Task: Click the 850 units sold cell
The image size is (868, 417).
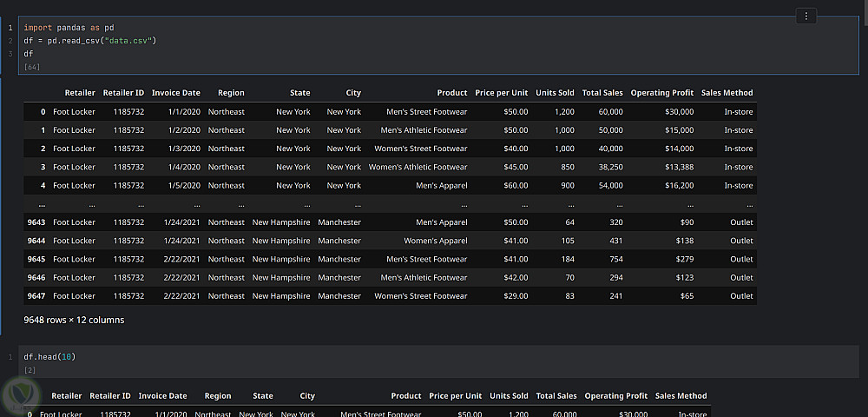Action: pos(568,167)
